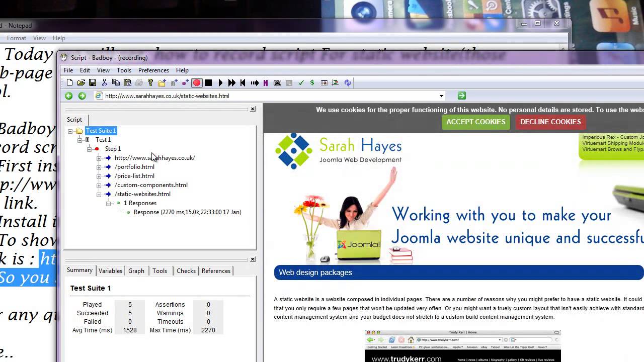Image resolution: width=644 pixels, height=362 pixels.
Task: Select the Response (2270 ms) tree entry
Action: pyautogui.click(x=187, y=212)
